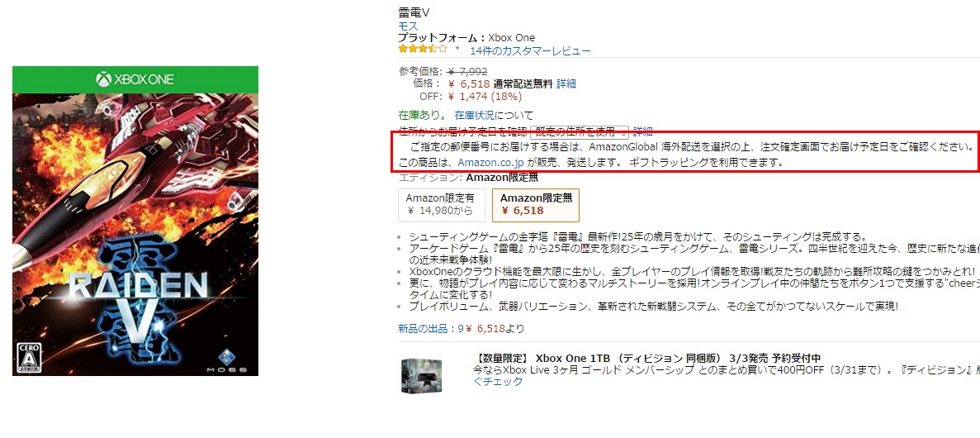Click the モス brand link
This screenshot has width=980, height=438.
408,26
